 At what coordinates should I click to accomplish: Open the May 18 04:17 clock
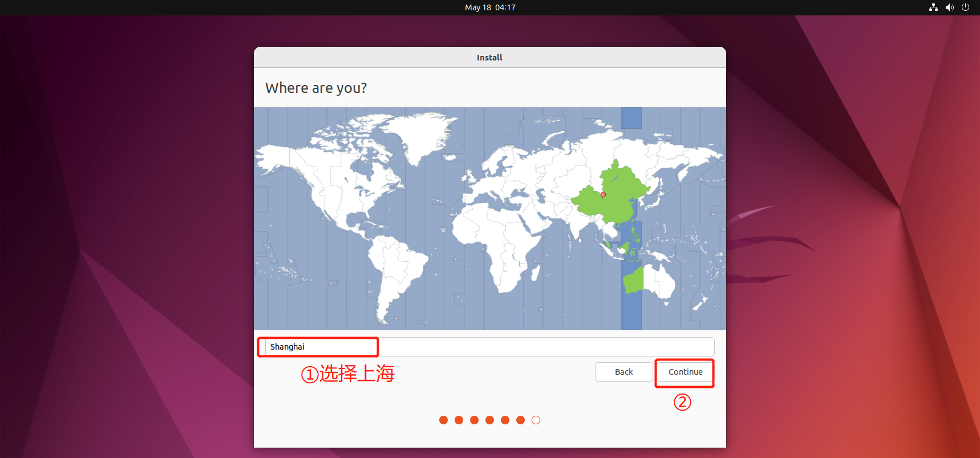[490, 7]
